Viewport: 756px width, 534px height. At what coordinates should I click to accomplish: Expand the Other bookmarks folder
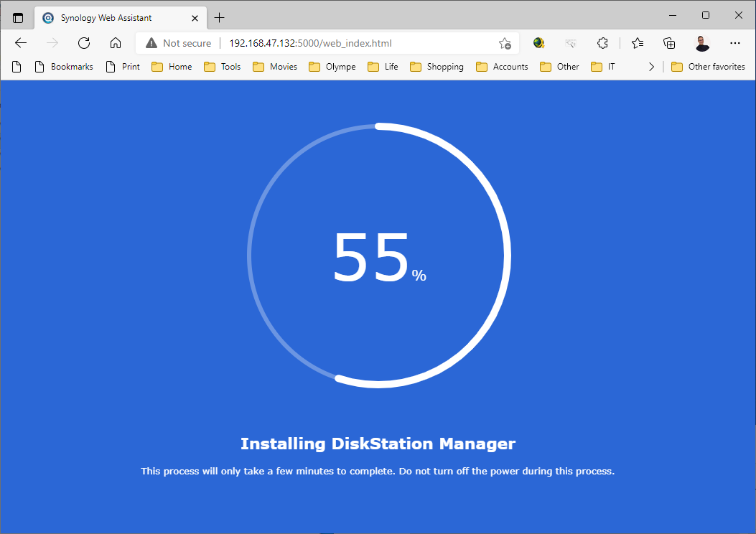[x=559, y=67]
